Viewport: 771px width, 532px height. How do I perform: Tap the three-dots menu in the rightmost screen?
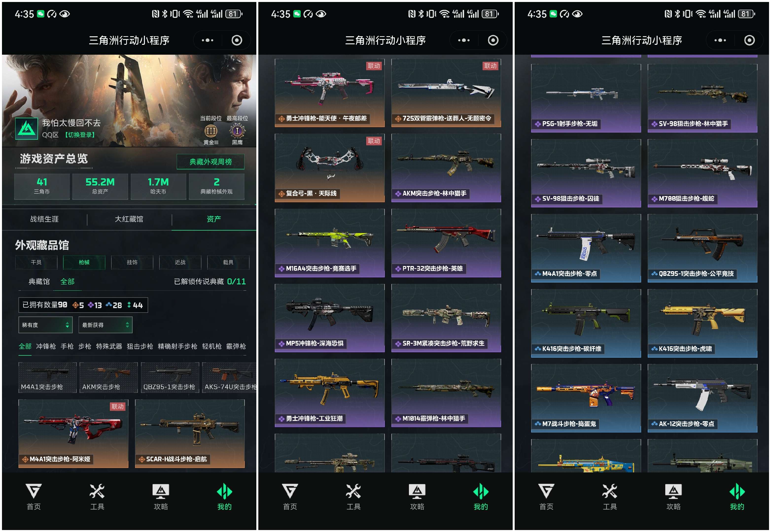coord(720,40)
